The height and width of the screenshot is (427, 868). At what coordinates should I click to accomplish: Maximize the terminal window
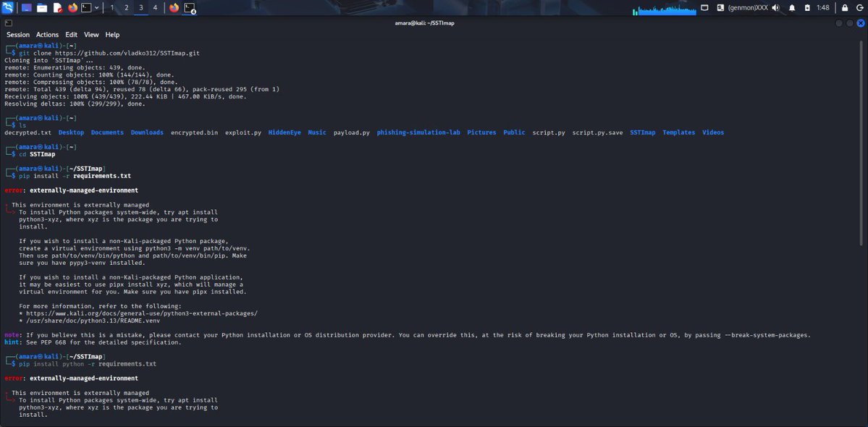click(x=851, y=23)
